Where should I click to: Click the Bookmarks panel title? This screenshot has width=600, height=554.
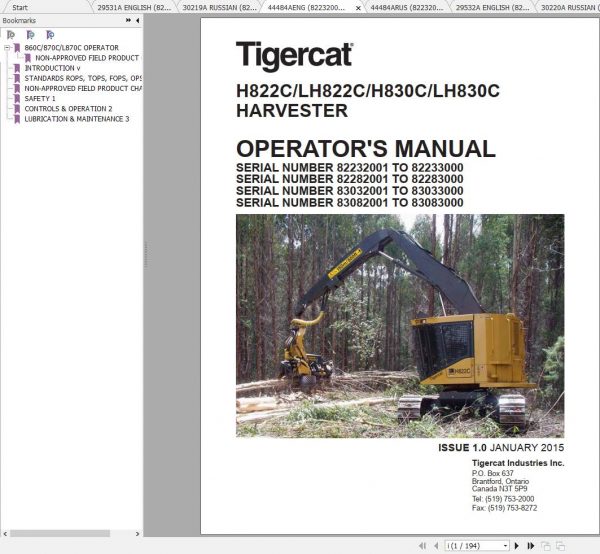(19, 21)
